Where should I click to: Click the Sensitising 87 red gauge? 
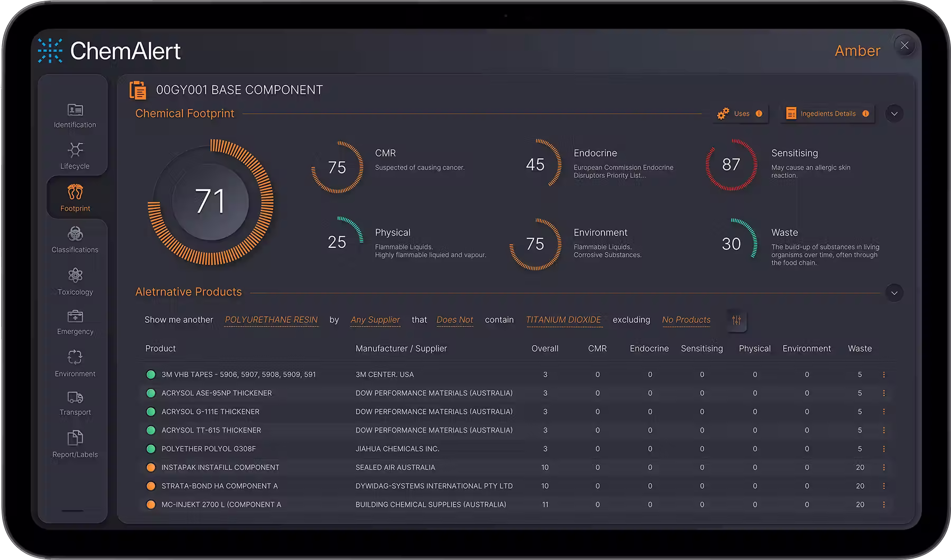click(731, 164)
